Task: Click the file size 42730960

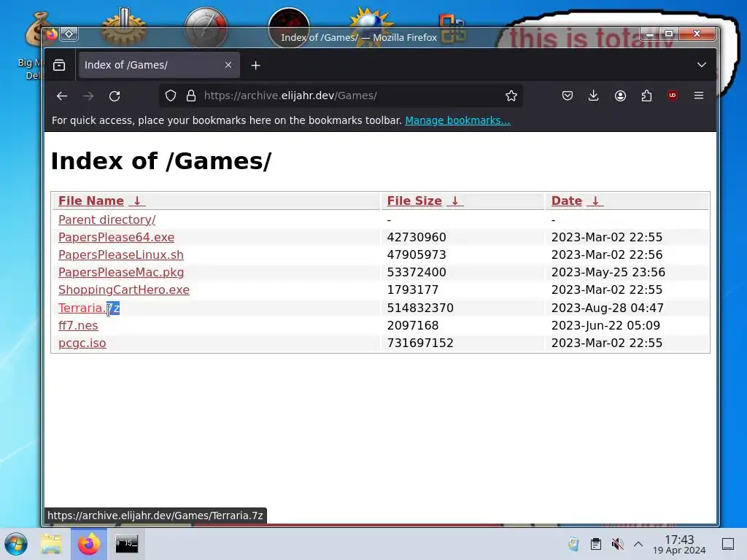Action: (x=417, y=237)
